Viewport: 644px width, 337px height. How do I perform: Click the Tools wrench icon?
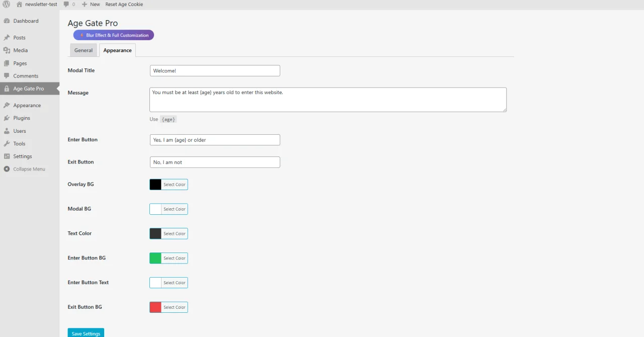[7, 144]
